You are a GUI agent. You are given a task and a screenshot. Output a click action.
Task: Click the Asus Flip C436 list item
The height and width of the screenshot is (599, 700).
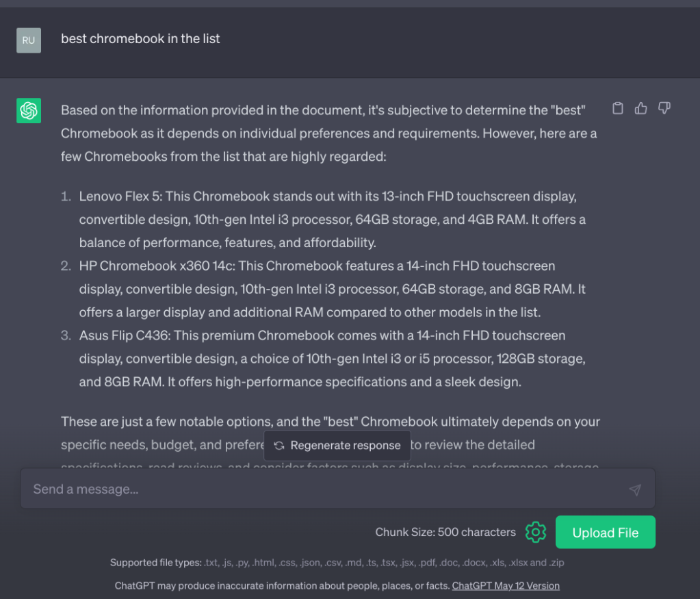(332, 359)
